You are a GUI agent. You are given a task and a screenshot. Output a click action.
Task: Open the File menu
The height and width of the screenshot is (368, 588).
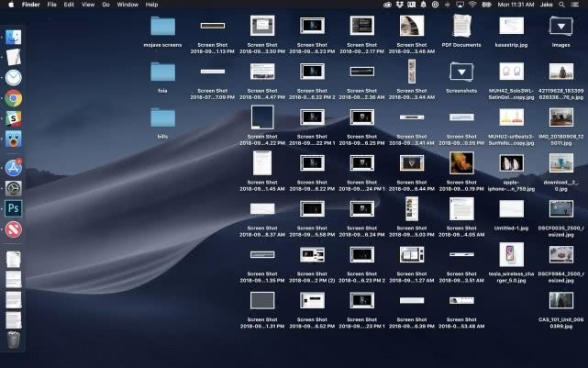(x=51, y=5)
